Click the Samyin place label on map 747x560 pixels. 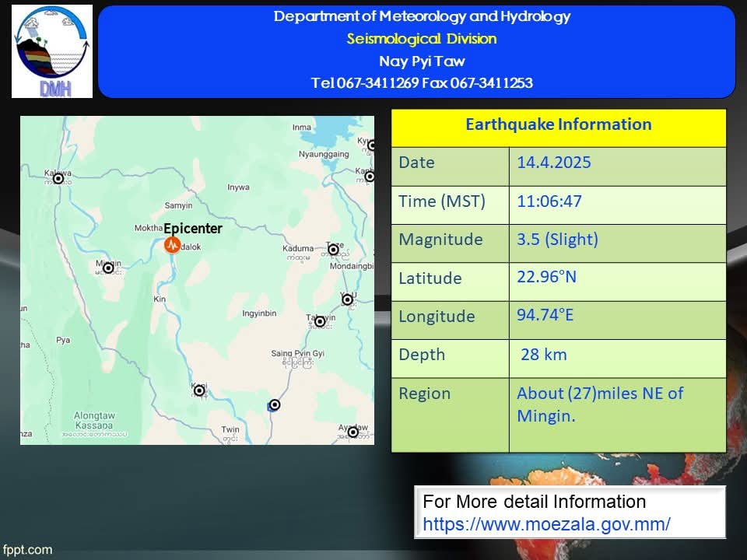coord(179,205)
